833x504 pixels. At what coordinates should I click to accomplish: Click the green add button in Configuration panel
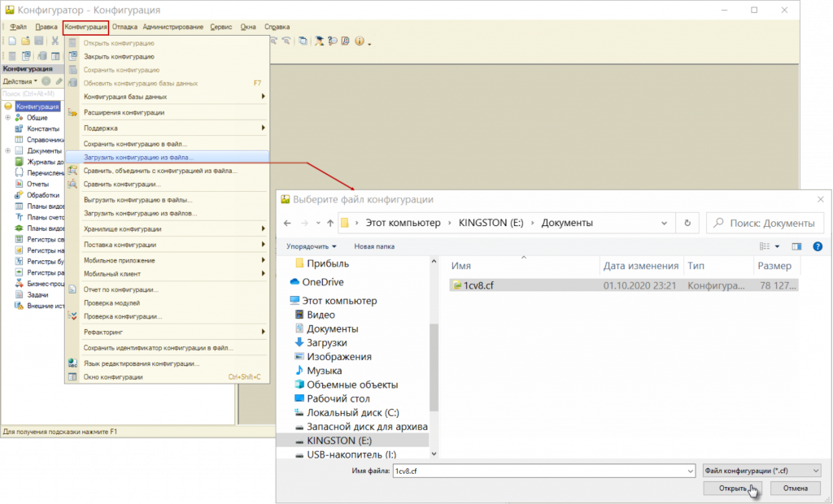coord(46,81)
